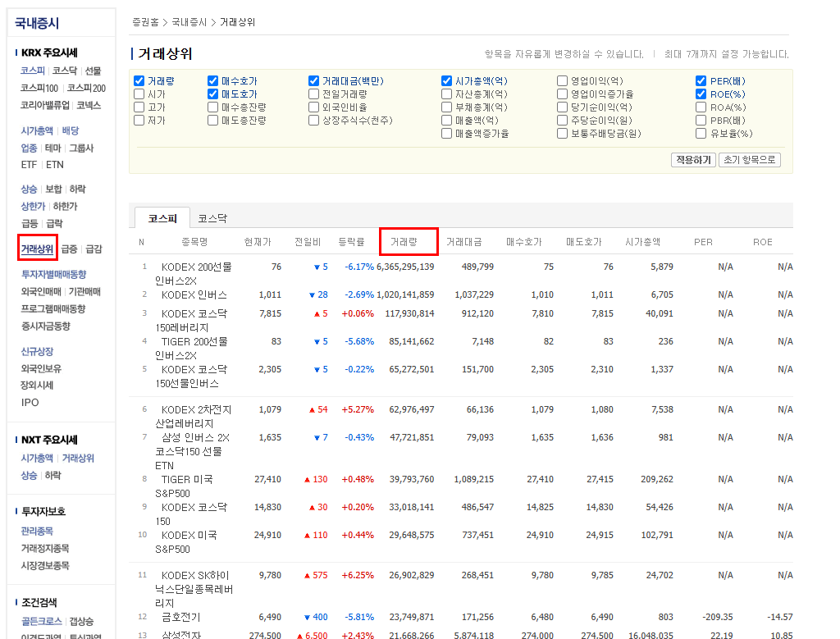Viewport: 840px width, 639px height.
Task: Uncheck the ROE(%) checkbox
Action: coord(701,94)
